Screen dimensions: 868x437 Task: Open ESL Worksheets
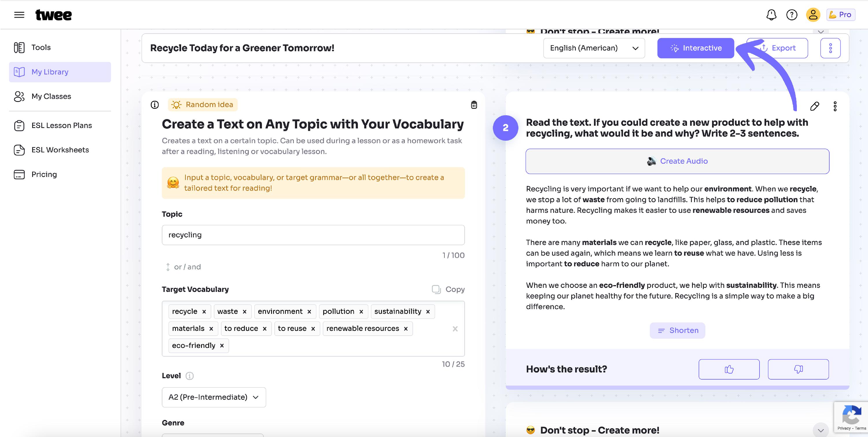pyautogui.click(x=60, y=150)
